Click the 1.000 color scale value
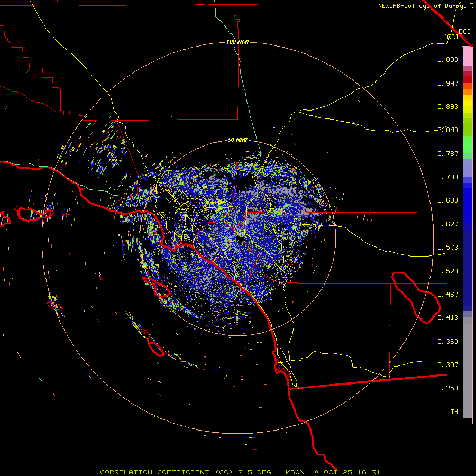 pyautogui.click(x=448, y=59)
